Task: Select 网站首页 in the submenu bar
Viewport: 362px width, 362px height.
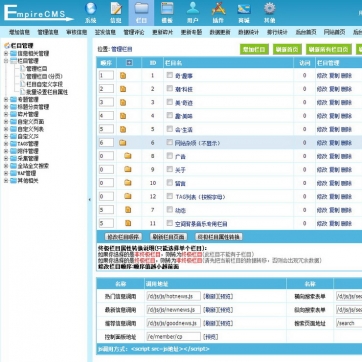Action: [334, 32]
